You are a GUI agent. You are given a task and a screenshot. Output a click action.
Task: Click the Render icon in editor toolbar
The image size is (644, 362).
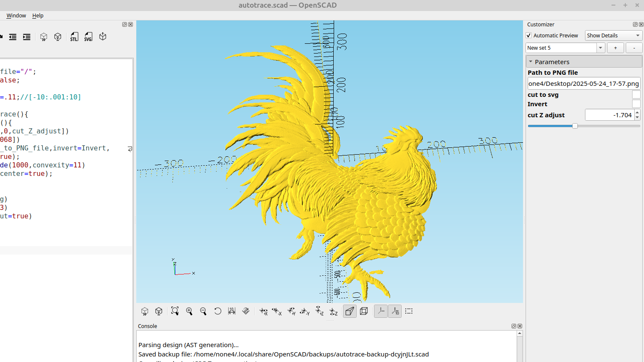coord(58,37)
